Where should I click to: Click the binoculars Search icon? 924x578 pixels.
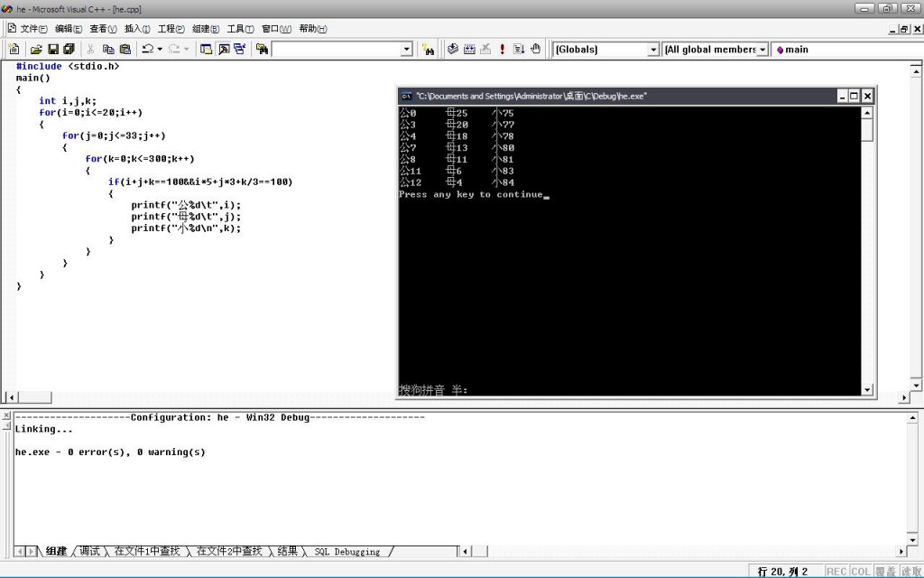click(x=429, y=50)
